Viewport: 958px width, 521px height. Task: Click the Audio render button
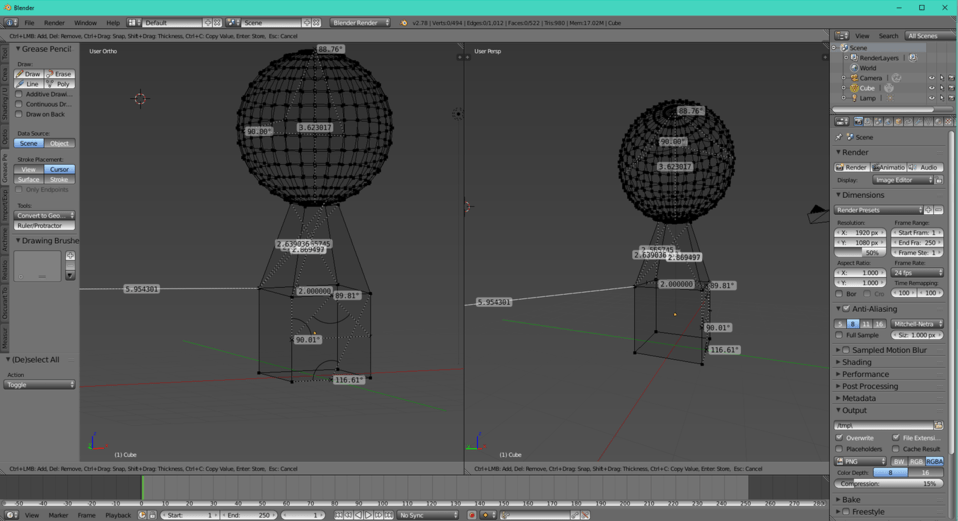coord(925,167)
